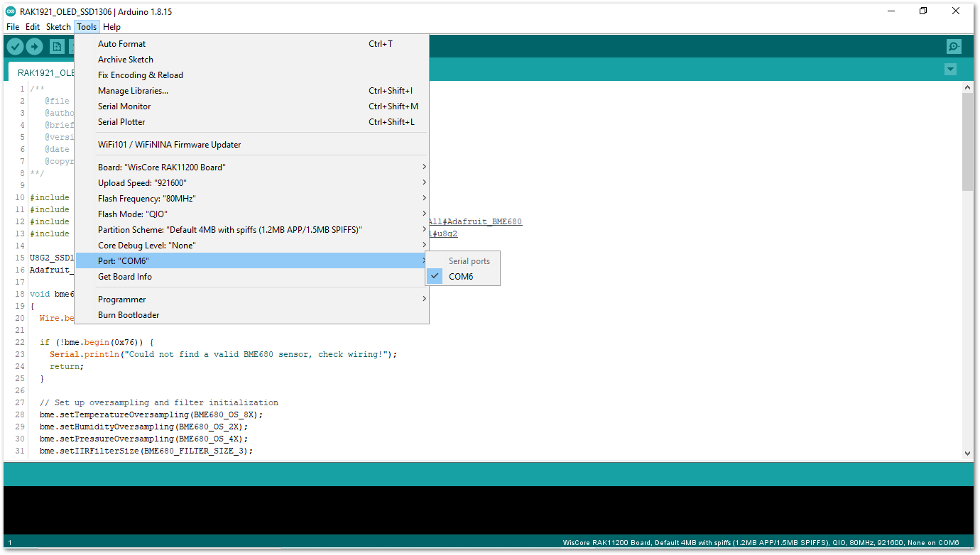Image resolution: width=980 pixels, height=555 pixels.
Task: Switch to the RAK1921_OLE sketch tab
Action: (x=42, y=72)
